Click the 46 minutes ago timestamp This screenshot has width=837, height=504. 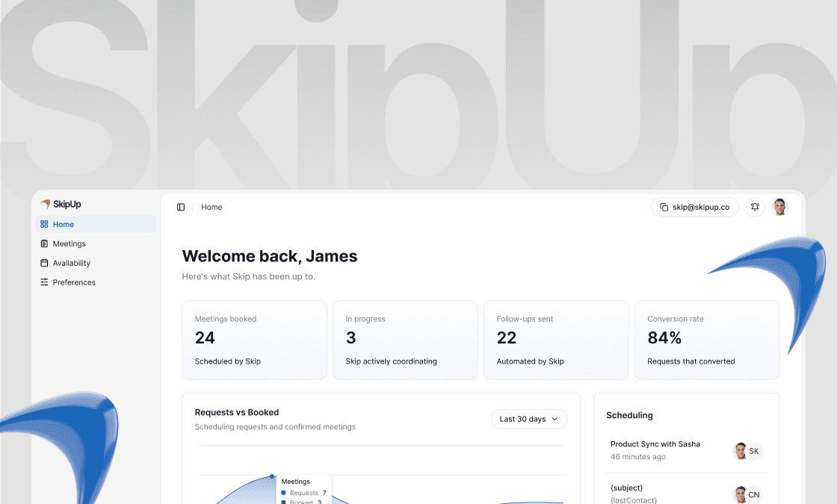click(x=638, y=456)
